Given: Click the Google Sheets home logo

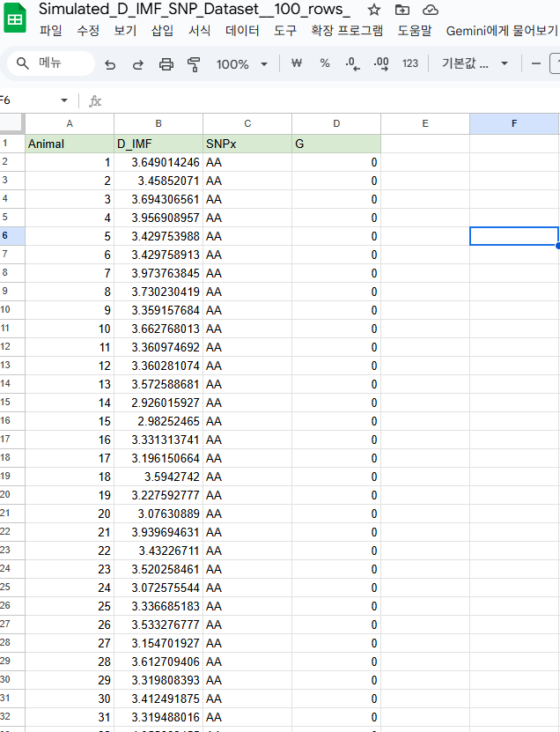Looking at the screenshot, I should coord(17,19).
